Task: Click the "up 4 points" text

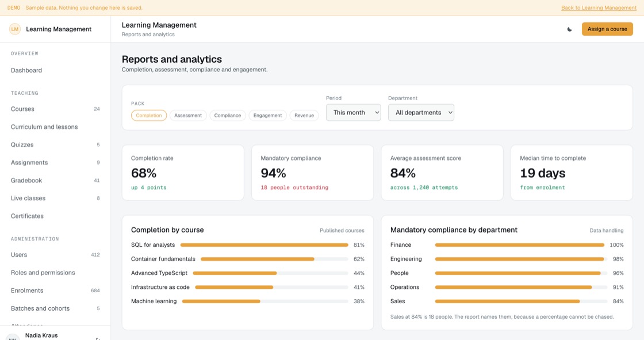Action: 149,188
